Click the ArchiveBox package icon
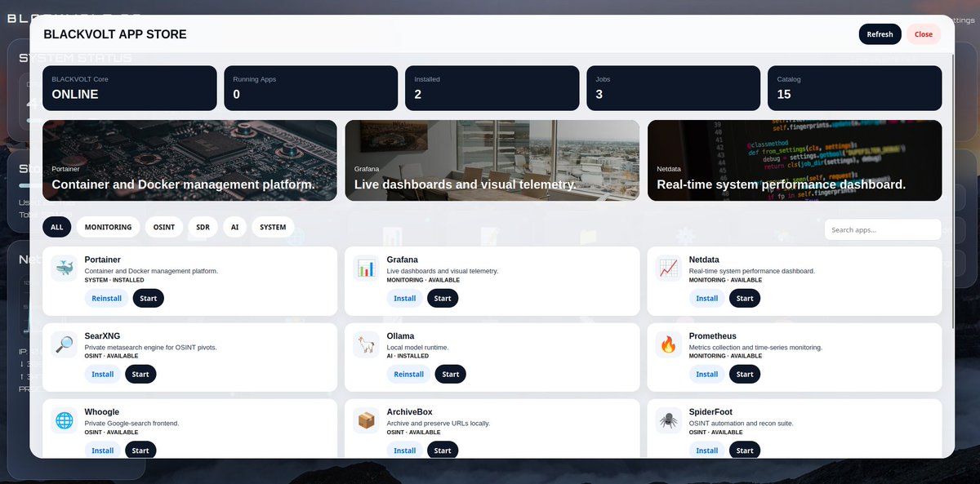 point(367,420)
